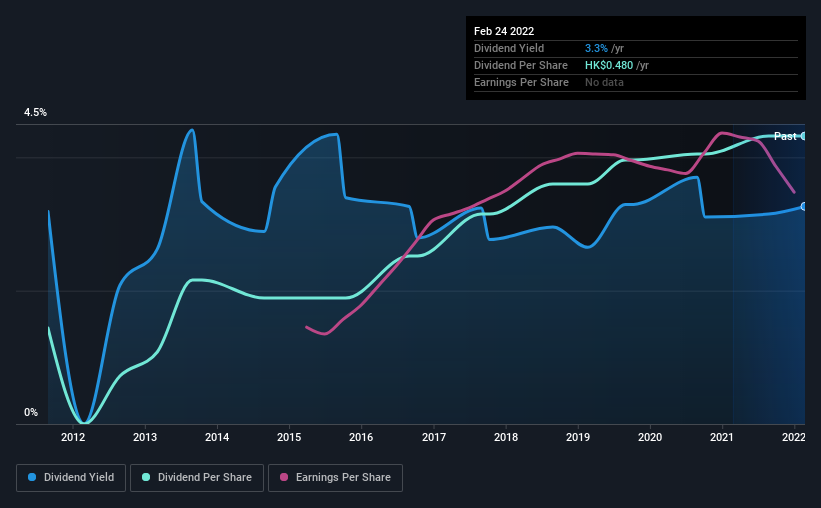Toggle the Earnings Per Share legend button
This screenshot has width=821, height=508.
[x=335, y=478]
